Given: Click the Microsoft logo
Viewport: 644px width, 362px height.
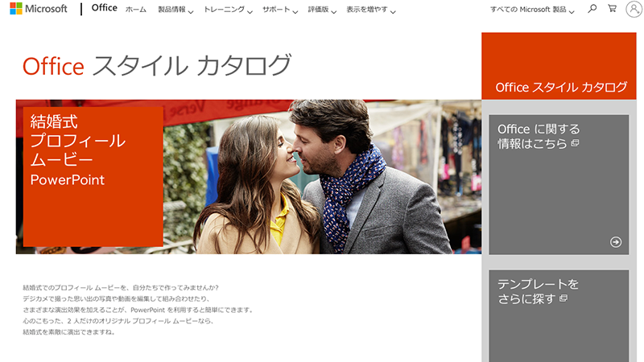Looking at the screenshot, I should coord(39,9).
